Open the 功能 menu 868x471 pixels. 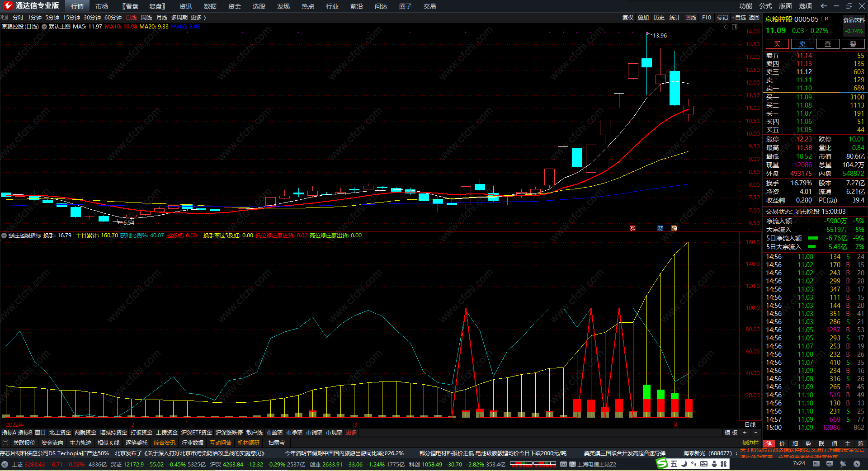click(746, 6)
